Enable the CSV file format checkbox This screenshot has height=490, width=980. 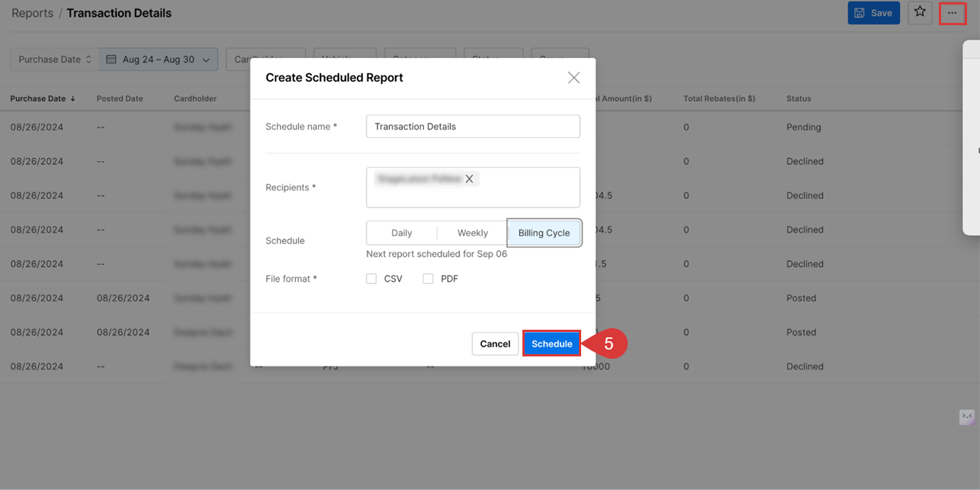click(371, 279)
